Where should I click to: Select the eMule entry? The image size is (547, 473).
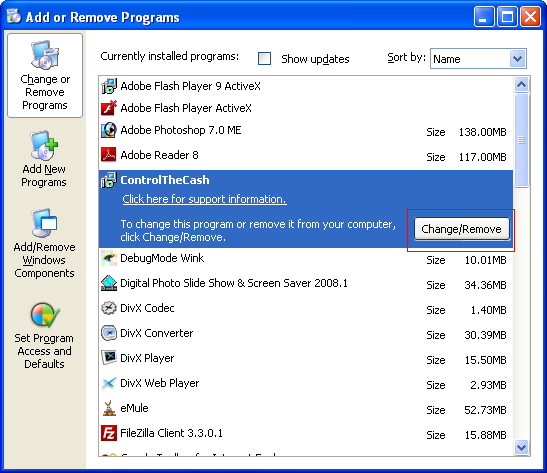click(x=306, y=409)
